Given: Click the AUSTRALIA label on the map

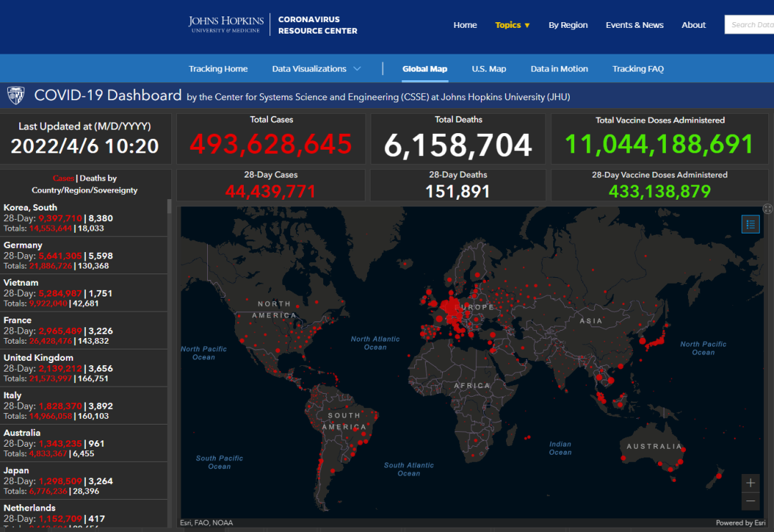Looking at the screenshot, I should click(x=654, y=446).
